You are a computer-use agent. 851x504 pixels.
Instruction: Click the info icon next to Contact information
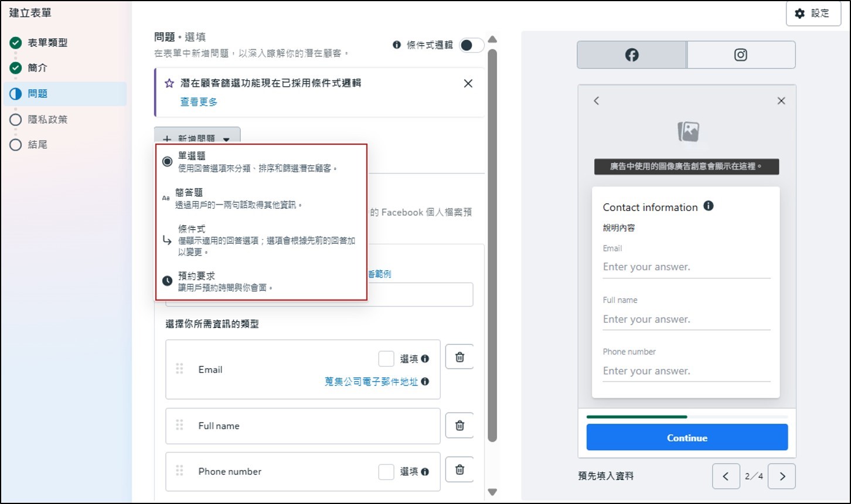pyautogui.click(x=708, y=206)
